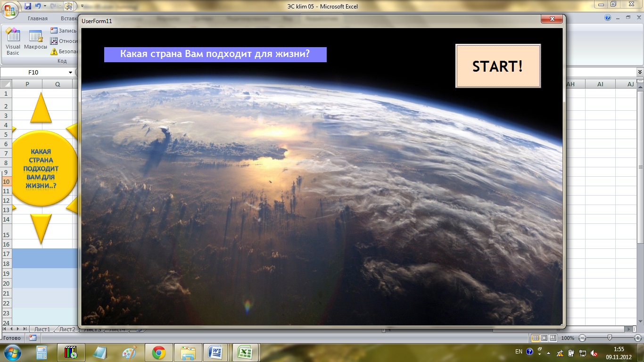Select column P header
This screenshot has width=644, height=362.
point(27,84)
